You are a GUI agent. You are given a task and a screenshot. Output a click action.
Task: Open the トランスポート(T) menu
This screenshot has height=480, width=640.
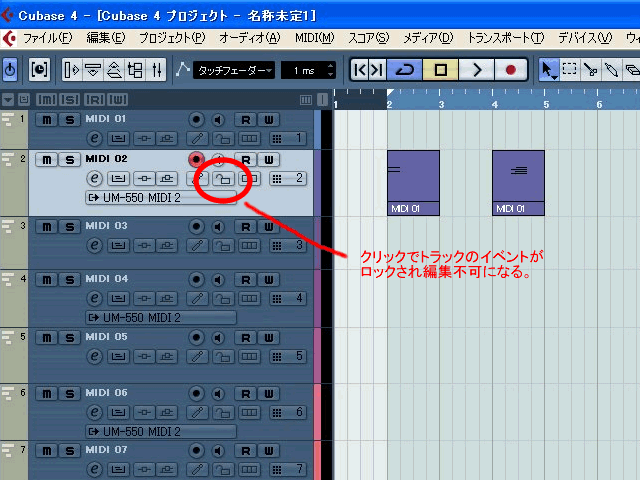click(x=505, y=38)
